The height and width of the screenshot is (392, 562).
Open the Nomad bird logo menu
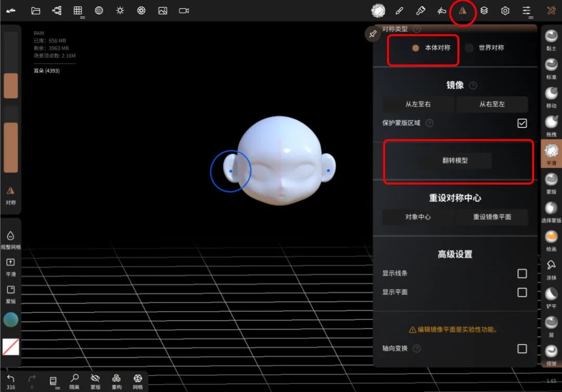coord(11,11)
